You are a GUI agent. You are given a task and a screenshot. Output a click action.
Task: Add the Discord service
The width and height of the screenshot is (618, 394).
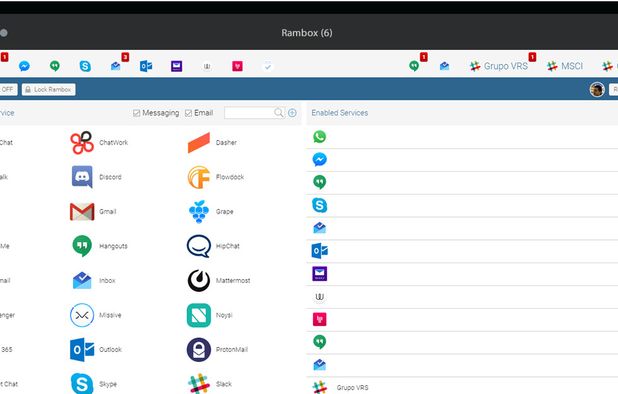click(96, 177)
